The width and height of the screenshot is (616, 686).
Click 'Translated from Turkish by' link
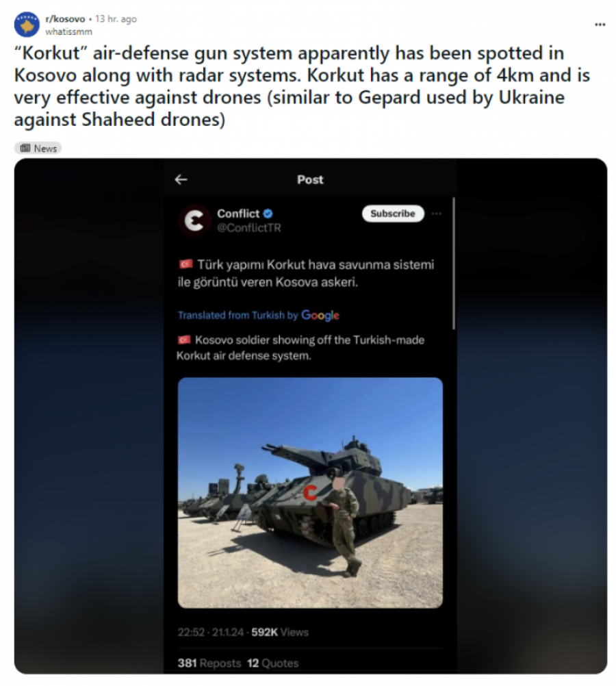[x=238, y=316]
